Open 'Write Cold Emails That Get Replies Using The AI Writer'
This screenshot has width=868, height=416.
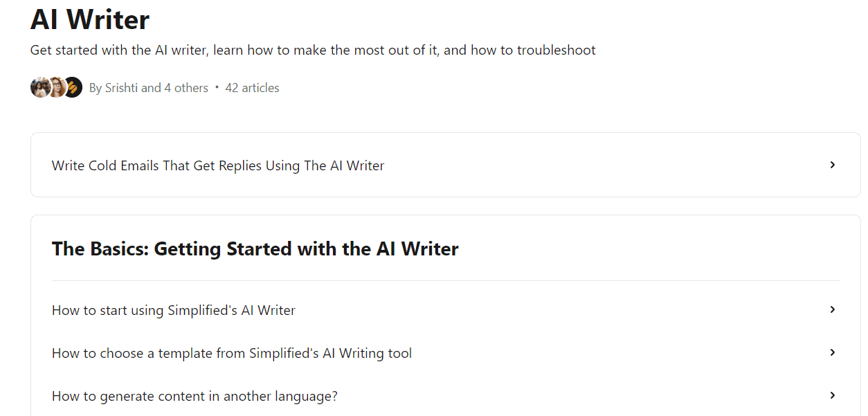[x=217, y=165]
